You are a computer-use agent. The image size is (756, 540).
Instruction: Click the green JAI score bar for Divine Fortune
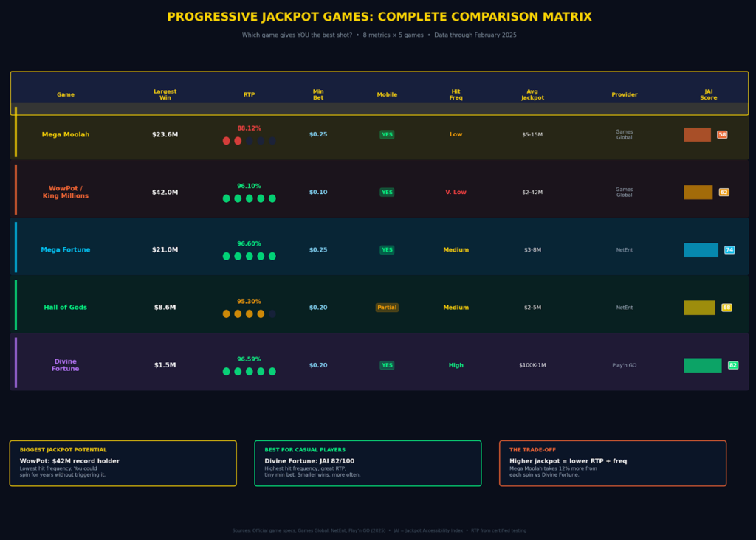point(702,365)
